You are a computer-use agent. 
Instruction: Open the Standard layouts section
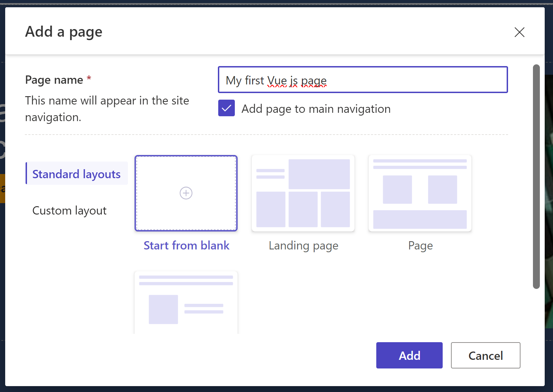[76, 174]
